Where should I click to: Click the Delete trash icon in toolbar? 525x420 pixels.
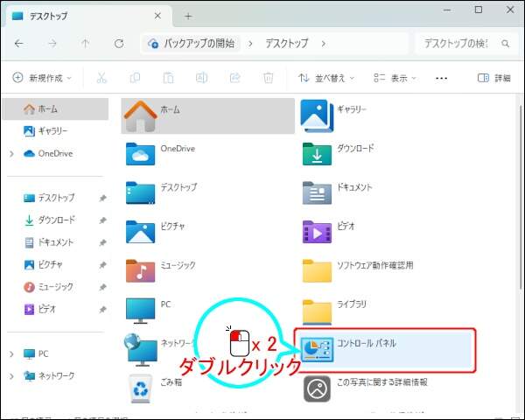pyautogui.click(x=267, y=78)
